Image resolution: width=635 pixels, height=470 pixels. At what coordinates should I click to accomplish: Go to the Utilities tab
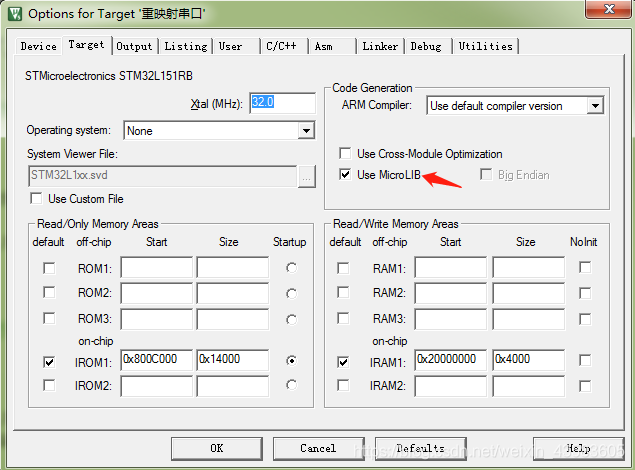tap(486, 47)
